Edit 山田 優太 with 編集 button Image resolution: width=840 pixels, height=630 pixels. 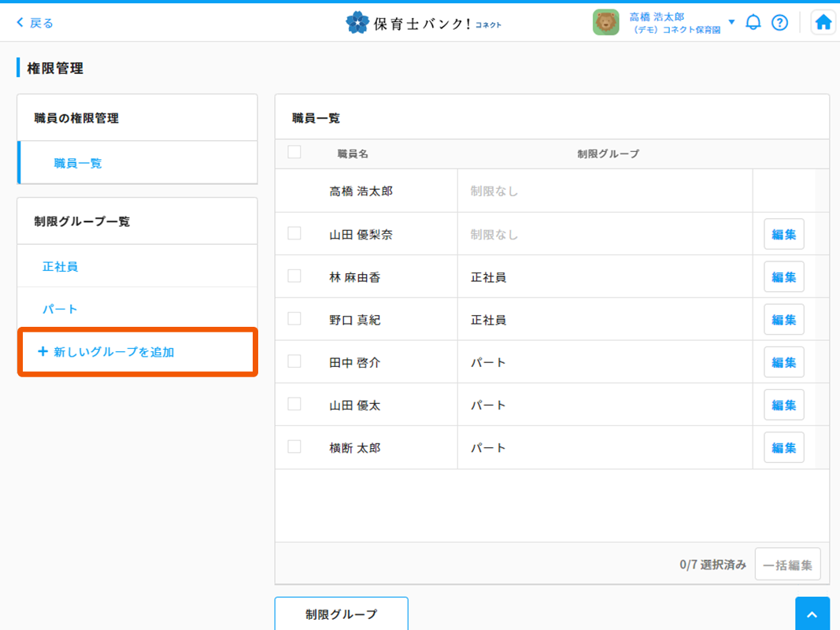pos(783,405)
